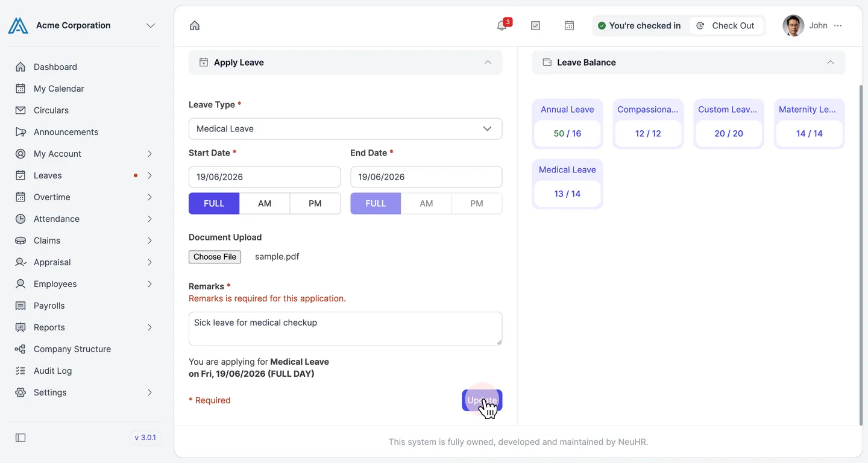Click the Settings gear icon
The height and width of the screenshot is (463, 868).
pyautogui.click(x=20, y=392)
